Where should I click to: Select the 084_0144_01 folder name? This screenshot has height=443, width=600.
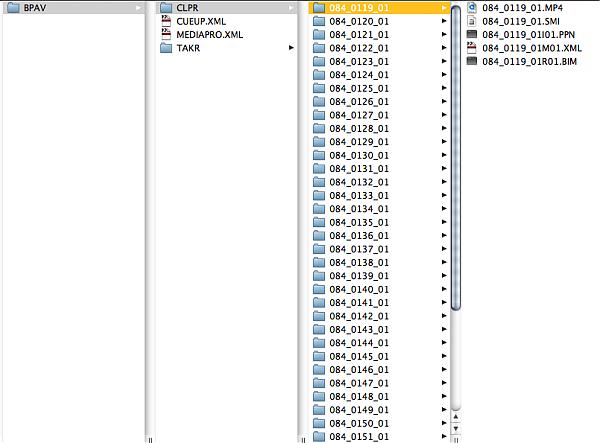click(x=359, y=342)
